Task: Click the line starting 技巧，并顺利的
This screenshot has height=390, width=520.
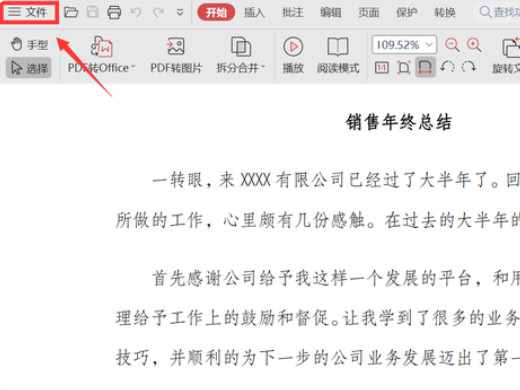Action: point(318,358)
